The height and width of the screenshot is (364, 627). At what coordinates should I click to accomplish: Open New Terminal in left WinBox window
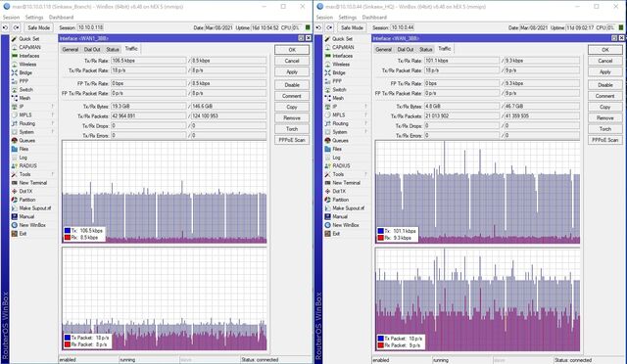29,183
